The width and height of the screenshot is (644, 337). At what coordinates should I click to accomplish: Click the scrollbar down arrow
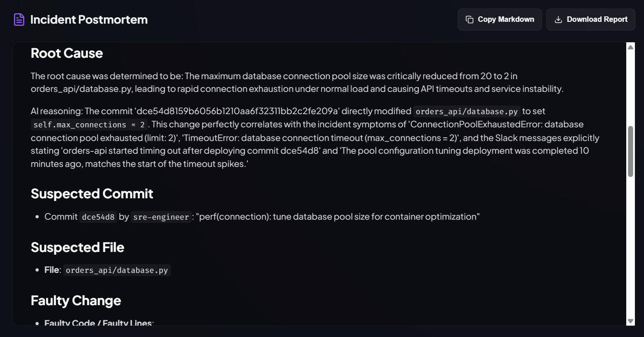click(630, 321)
